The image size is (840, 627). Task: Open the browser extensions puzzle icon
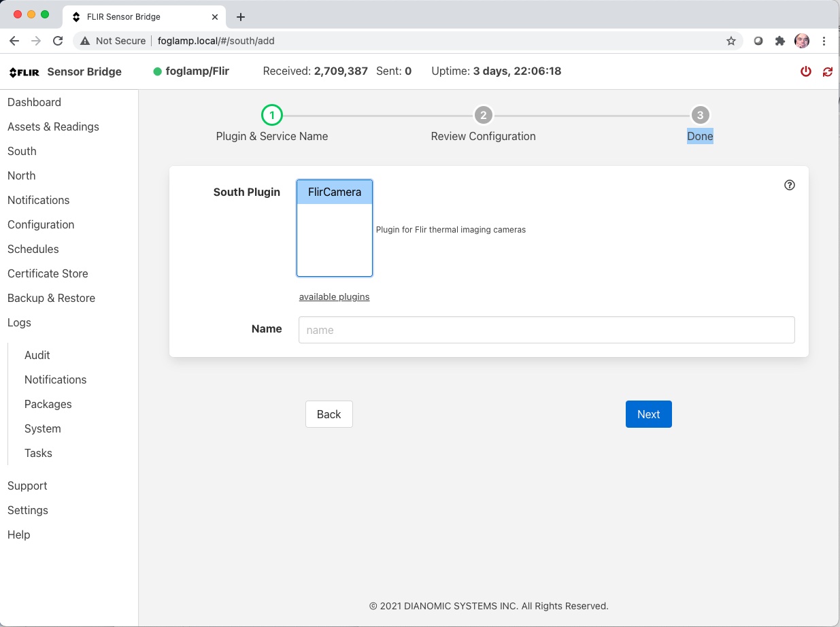click(x=780, y=41)
